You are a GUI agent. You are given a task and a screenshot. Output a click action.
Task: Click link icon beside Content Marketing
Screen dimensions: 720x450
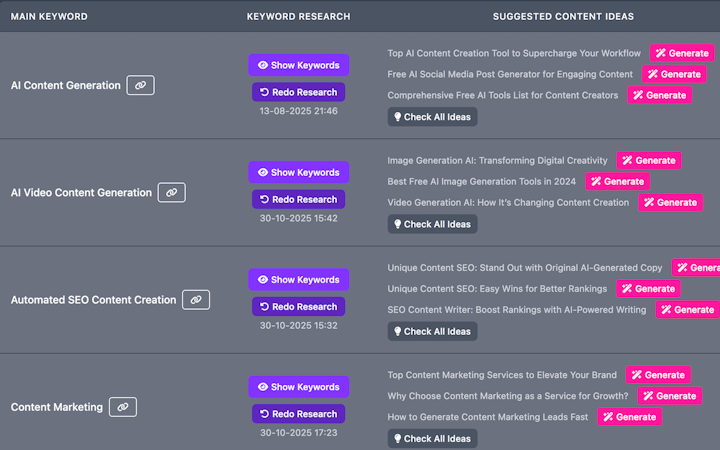pyautogui.click(x=122, y=407)
